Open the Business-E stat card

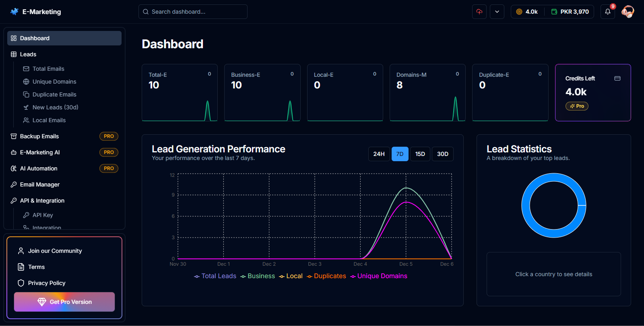point(262,92)
